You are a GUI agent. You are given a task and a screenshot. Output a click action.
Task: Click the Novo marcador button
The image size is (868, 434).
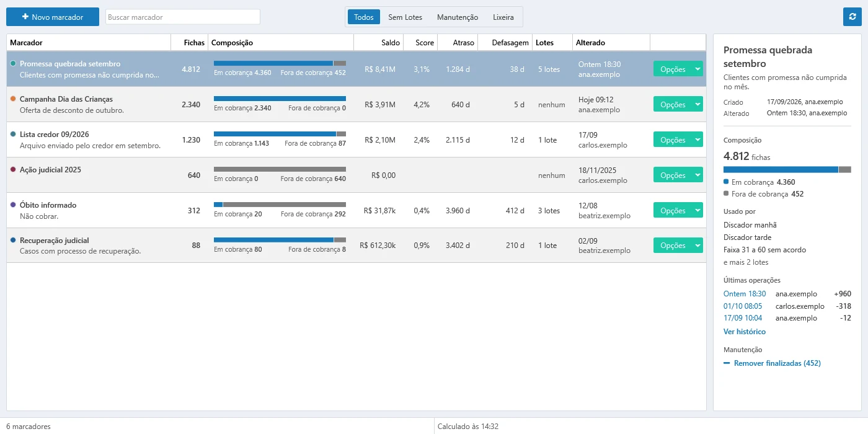pos(53,17)
